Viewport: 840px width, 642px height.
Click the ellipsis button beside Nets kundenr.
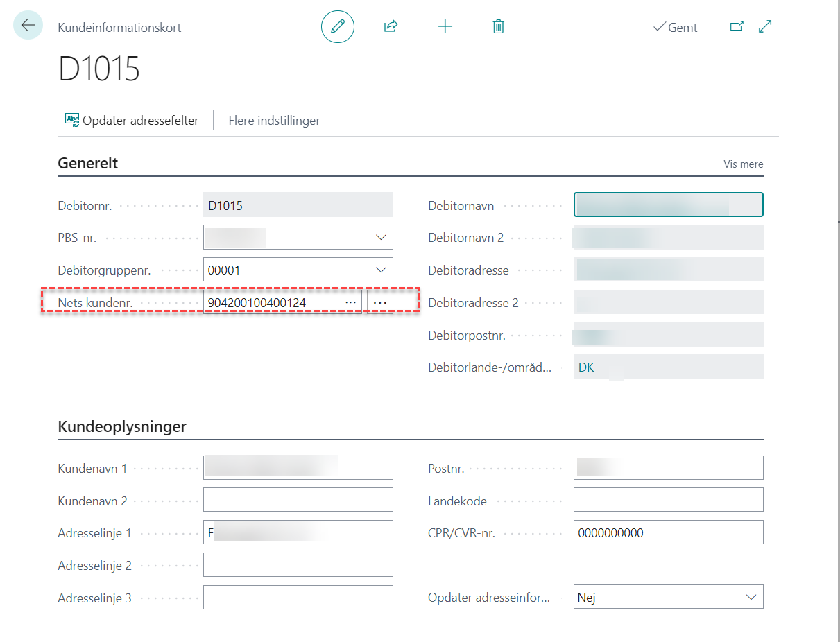point(380,303)
